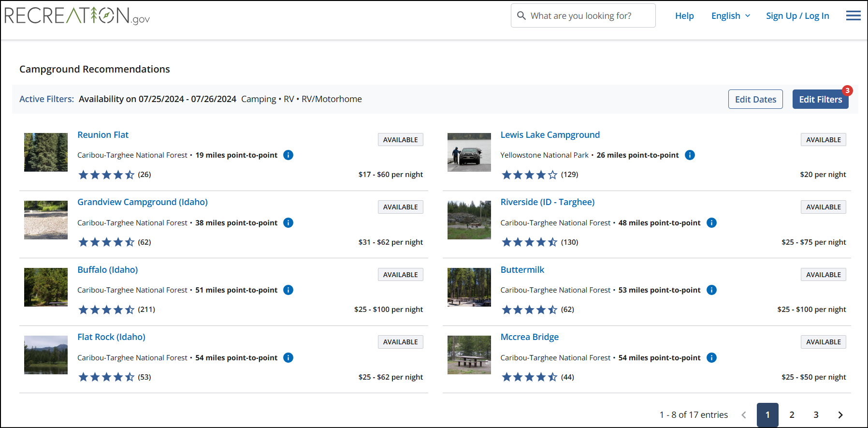Open the Help menu link

coord(684,16)
